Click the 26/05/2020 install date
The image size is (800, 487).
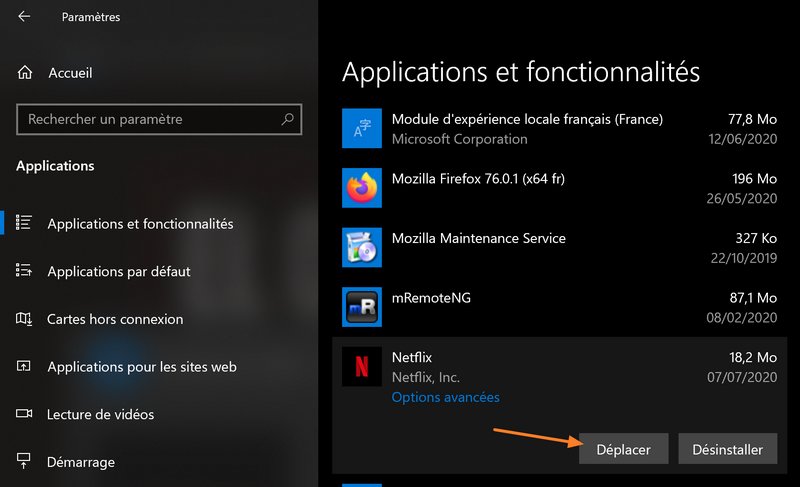pyautogui.click(x=742, y=199)
